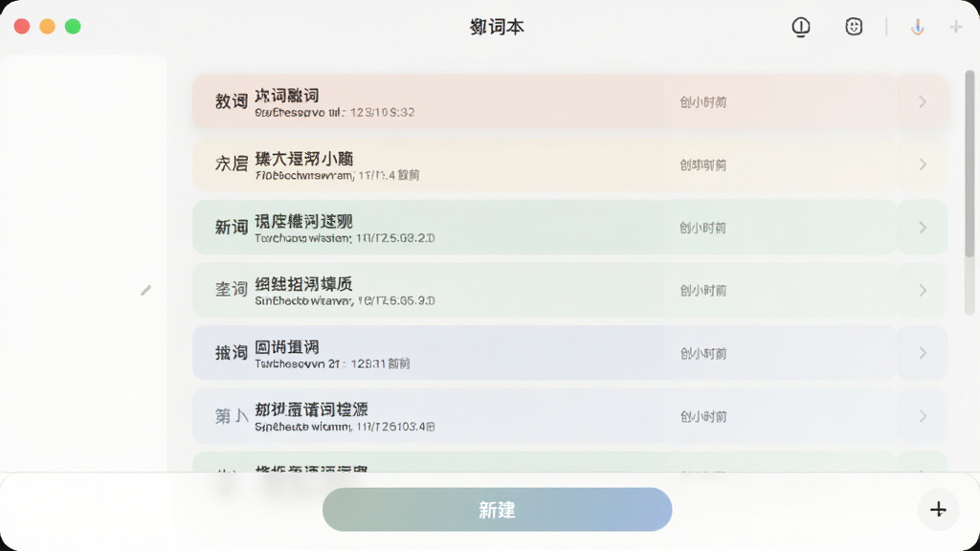Click the vertical scrollbar thumb on the right
980x551 pixels.
(x=969, y=164)
